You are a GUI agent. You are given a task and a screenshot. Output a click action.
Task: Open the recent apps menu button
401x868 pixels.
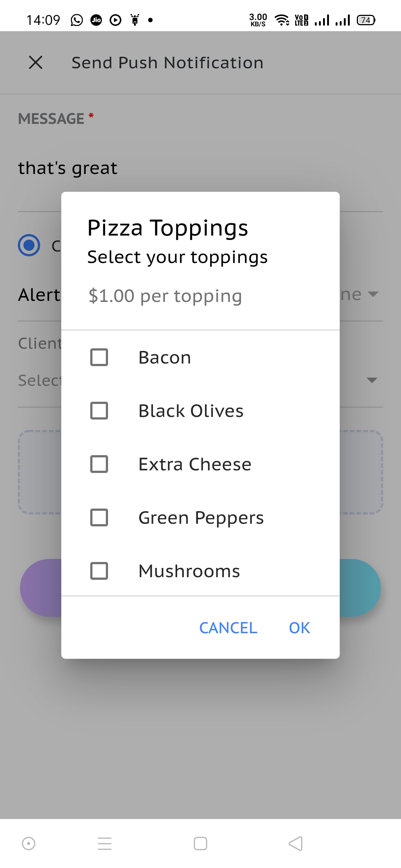point(105,844)
